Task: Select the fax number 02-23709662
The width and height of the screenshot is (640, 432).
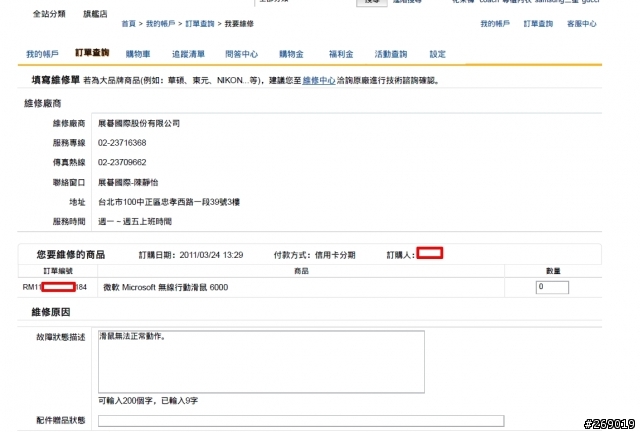Action: tap(122, 163)
